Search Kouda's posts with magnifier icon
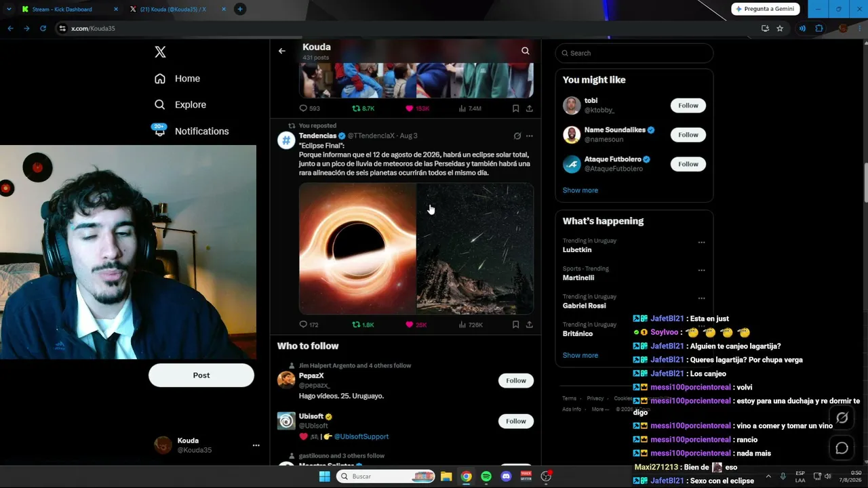Viewport: 868px width, 488px height. pos(526,51)
